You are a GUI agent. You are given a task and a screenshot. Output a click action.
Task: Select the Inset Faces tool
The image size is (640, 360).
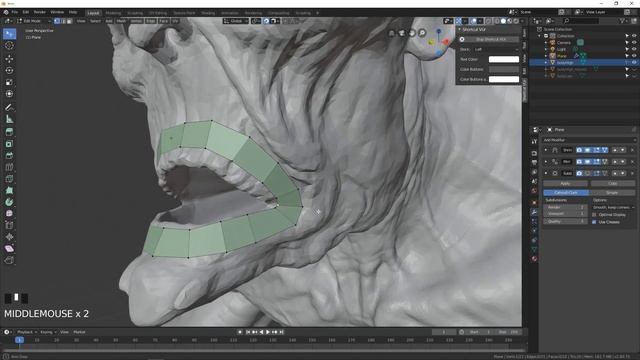pos(9,144)
